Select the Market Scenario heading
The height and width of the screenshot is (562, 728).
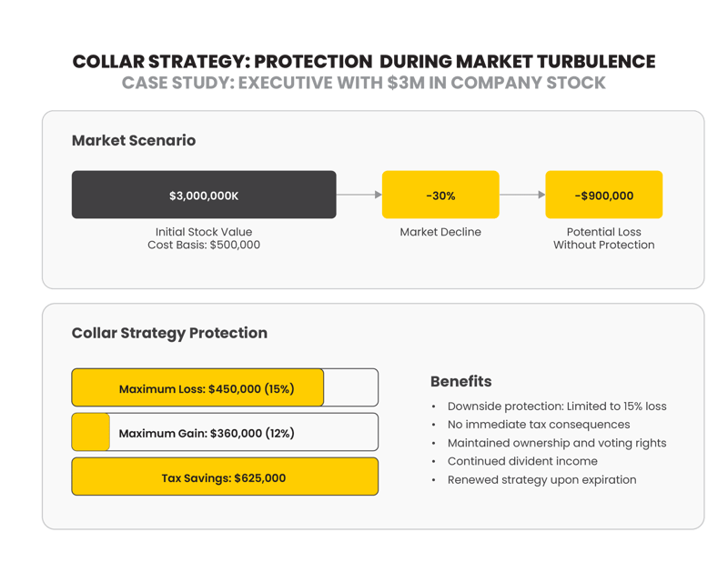click(x=134, y=141)
